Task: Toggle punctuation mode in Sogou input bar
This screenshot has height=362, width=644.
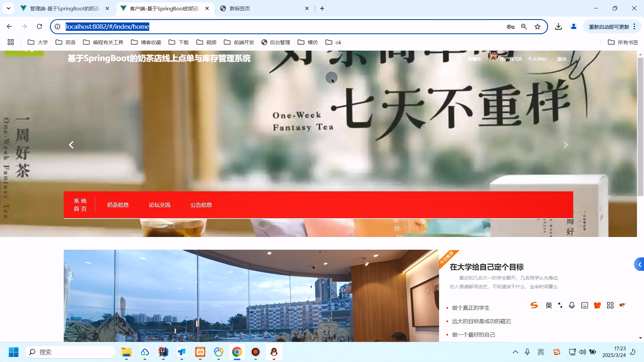Action: pos(559,305)
